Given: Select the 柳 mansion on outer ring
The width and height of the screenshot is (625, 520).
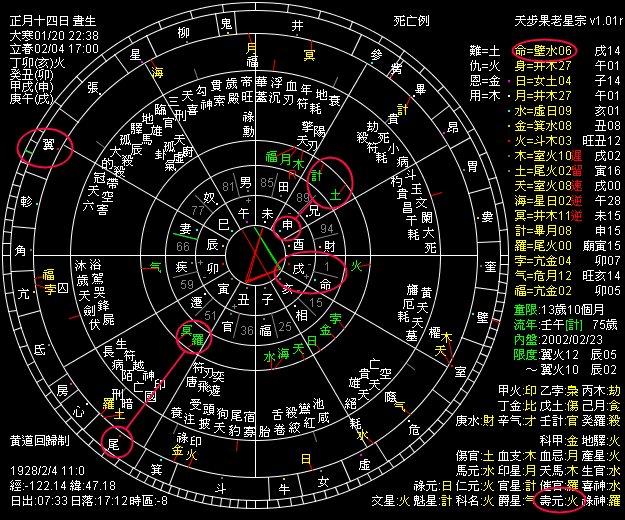Looking at the screenshot, I should tap(181, 34).
